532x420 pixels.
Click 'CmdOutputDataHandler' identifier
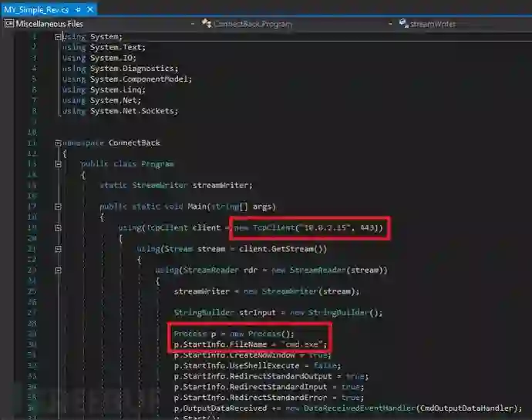466,408
